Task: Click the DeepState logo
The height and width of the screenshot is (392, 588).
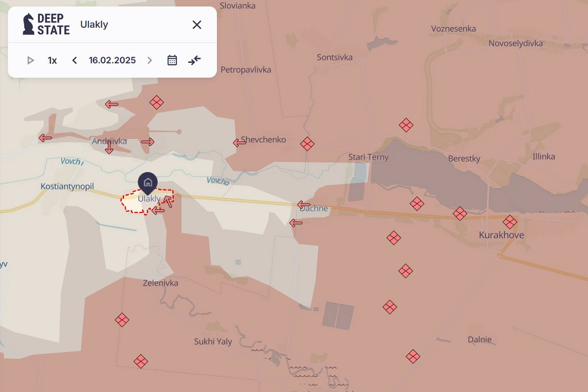Action: click(46, 24)
